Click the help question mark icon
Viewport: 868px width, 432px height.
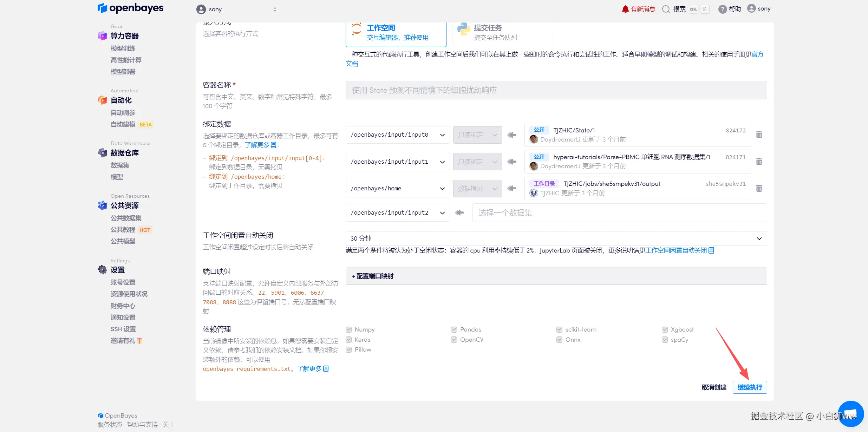(722, 9)
